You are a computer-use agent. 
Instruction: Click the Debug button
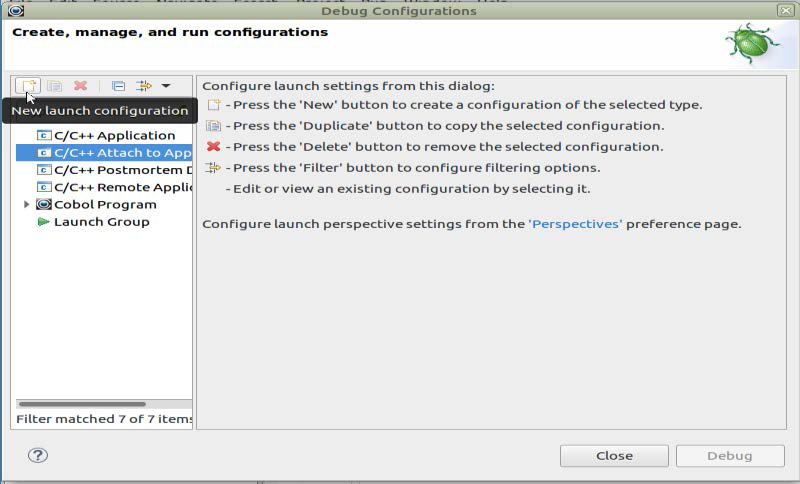(730, 455)
